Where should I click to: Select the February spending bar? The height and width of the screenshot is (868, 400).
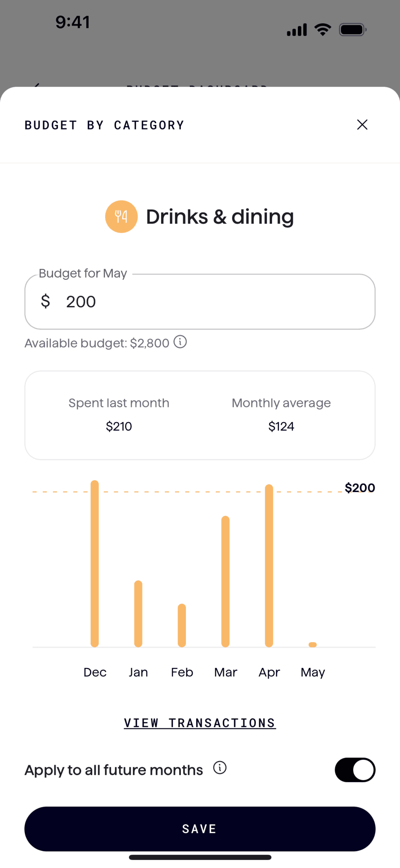pos(182,625)
